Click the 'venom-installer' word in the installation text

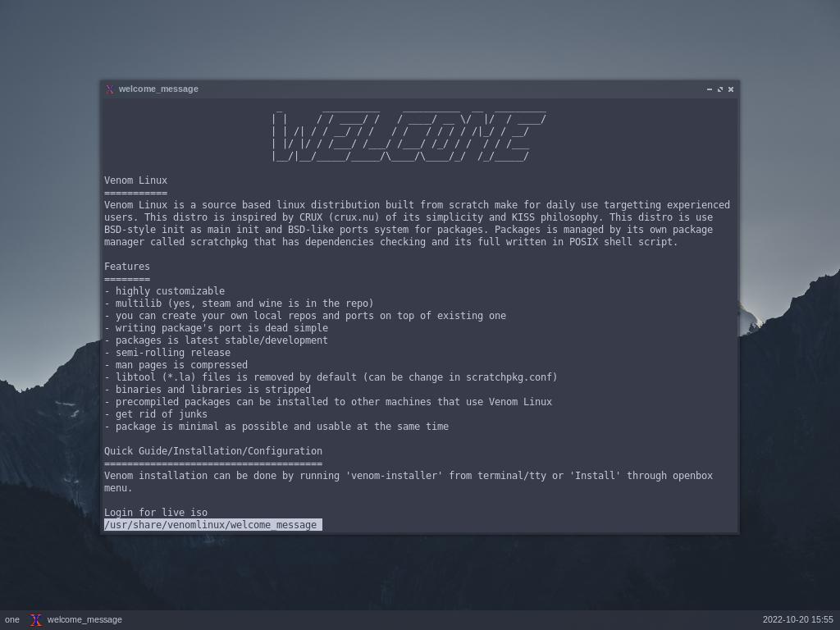[395, 476]
